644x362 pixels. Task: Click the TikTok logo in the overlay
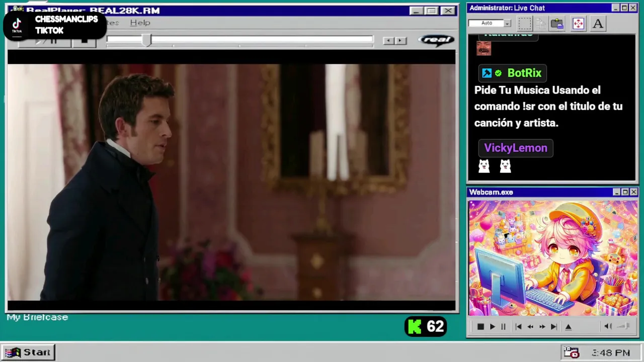pyautogui.click(x=17, y=24)
